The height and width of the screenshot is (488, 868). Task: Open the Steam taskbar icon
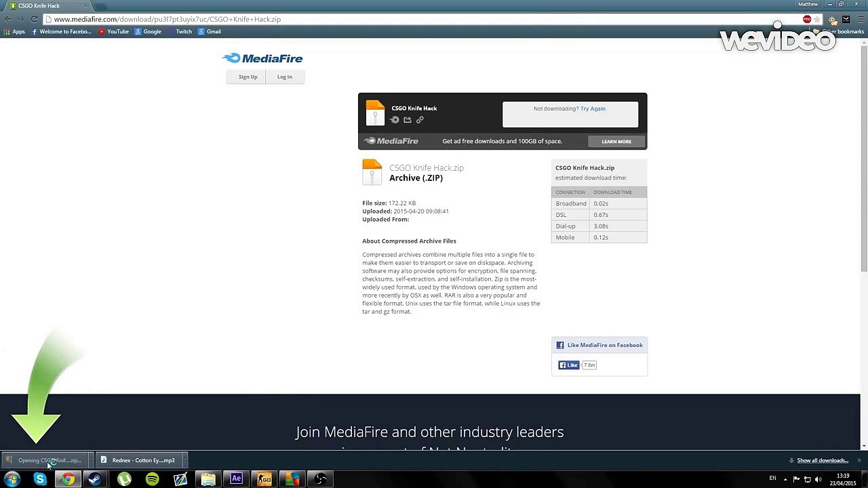95,479
